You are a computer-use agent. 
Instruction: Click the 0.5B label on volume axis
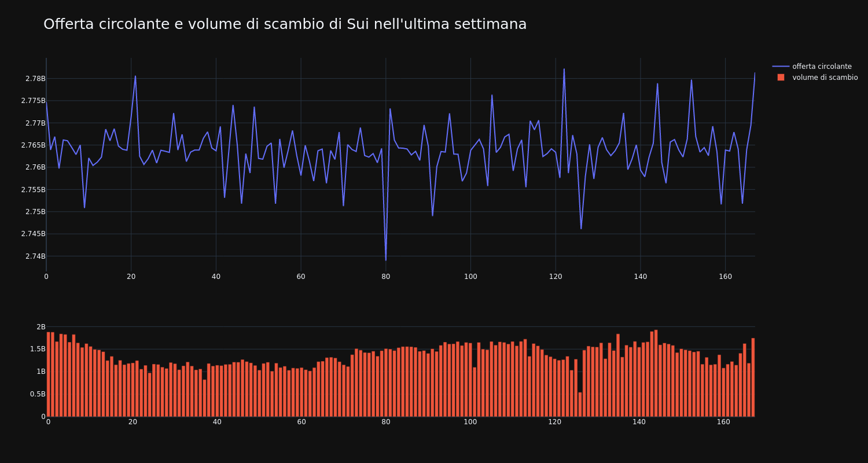click(x=37, y=394)
